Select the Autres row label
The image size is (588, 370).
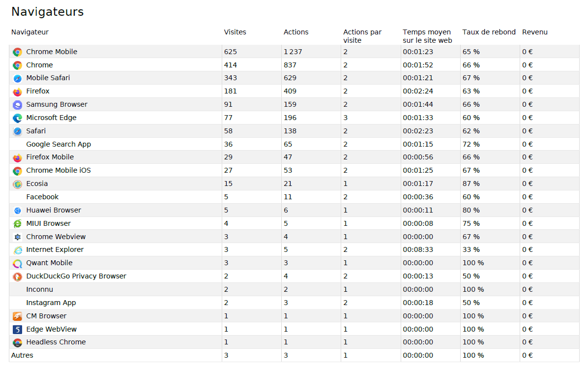22,355
